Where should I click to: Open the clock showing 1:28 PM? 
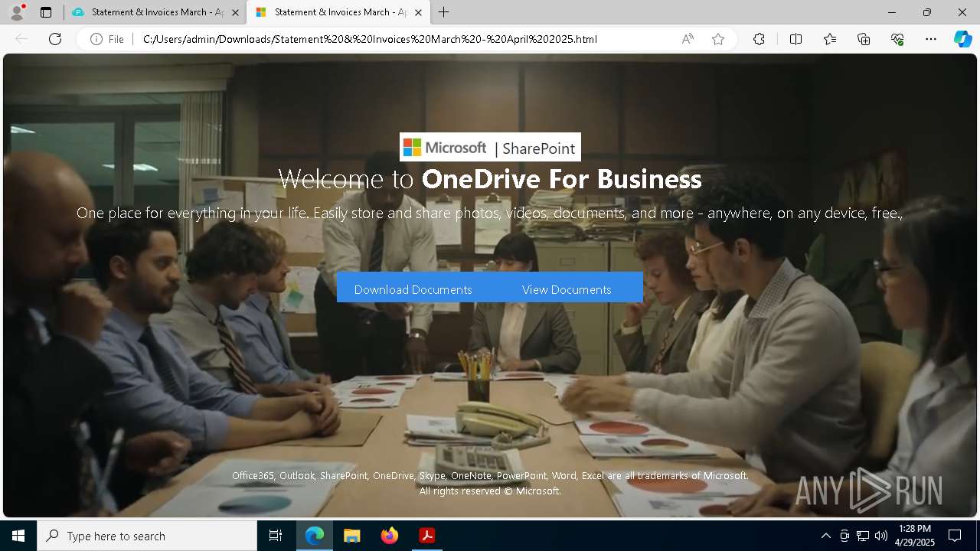[x=915, y=536]
